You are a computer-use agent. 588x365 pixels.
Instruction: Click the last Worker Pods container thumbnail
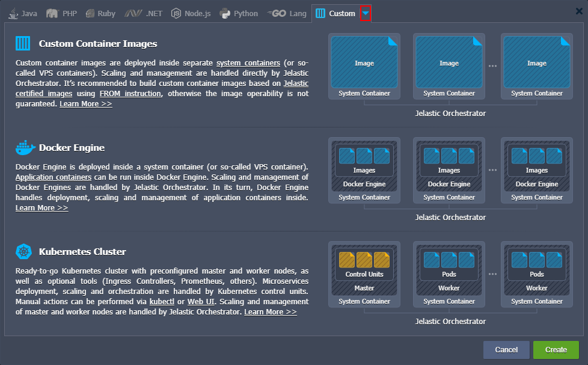(x=537, y=274)
